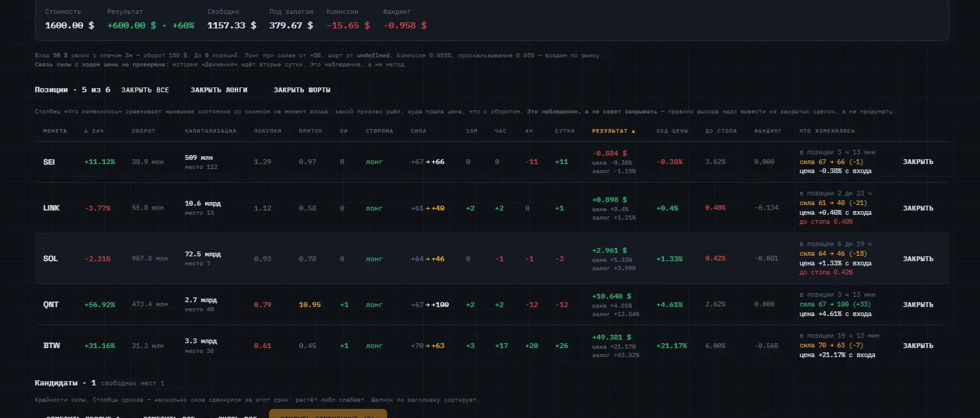
Task: Click the 72.5 млрд capitalization value
Action: [x=203, y=254]
